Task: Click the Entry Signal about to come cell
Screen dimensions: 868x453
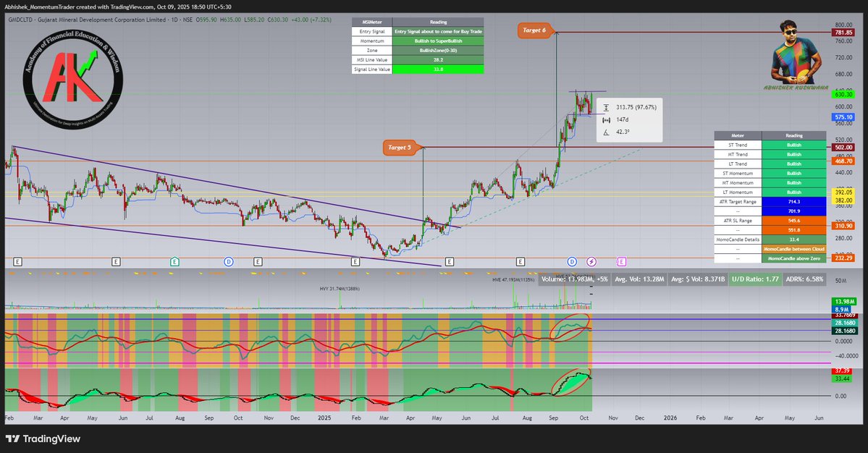Action: 438,32
